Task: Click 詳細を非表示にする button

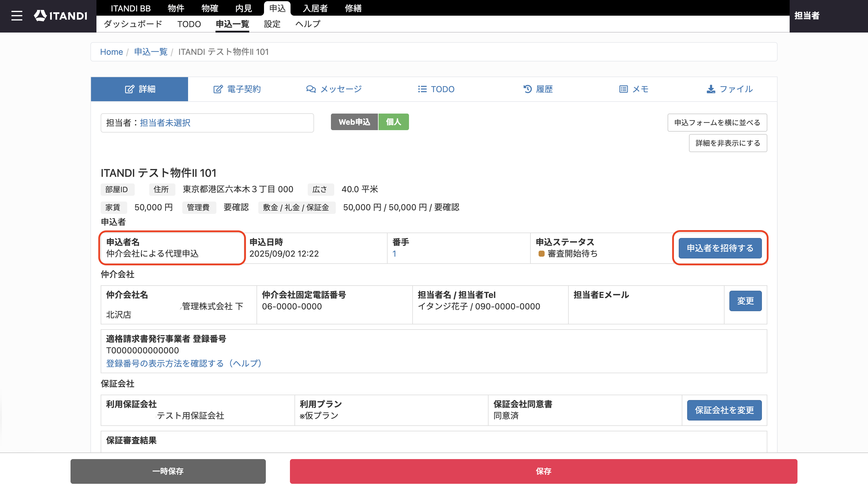Action: pos(728,143)
